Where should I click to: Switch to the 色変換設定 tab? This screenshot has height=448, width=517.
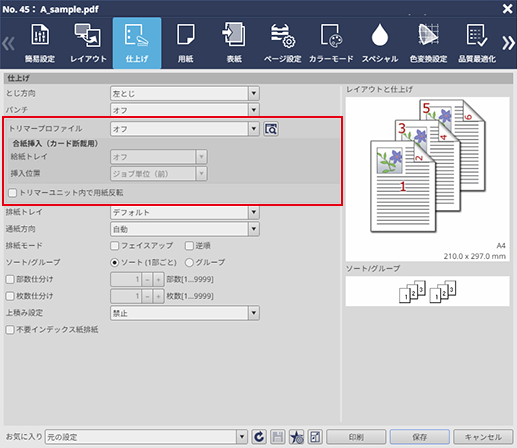tap(428, 43)
